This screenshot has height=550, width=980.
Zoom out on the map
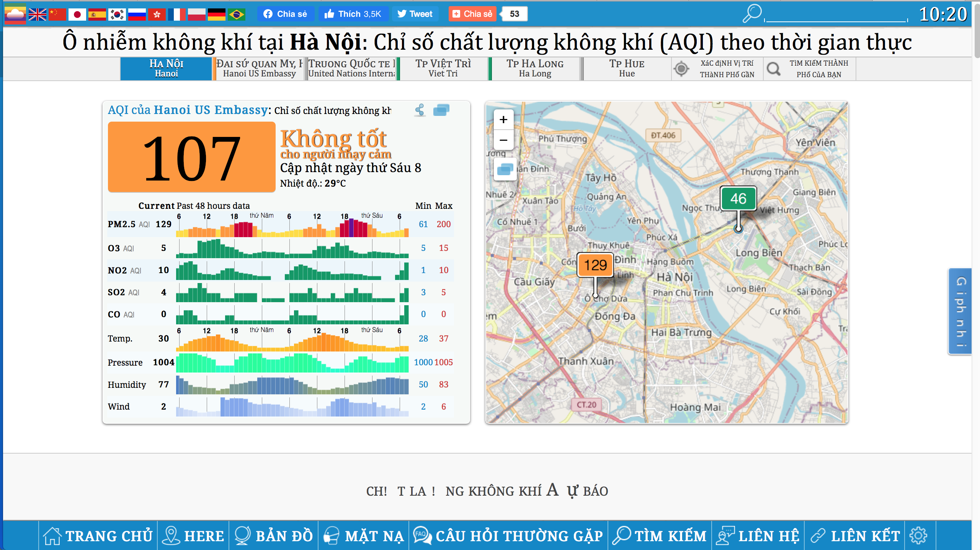503,140
